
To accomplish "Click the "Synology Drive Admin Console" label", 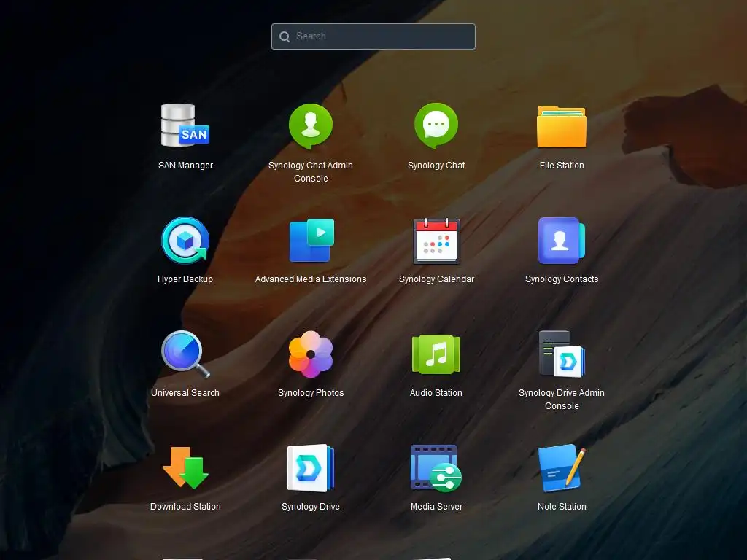I will 562,400.
